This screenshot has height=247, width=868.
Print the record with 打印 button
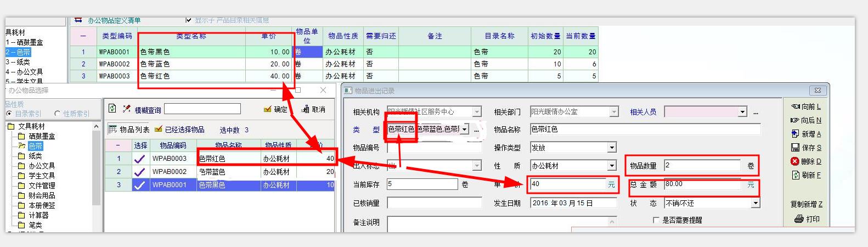point(807,219)
